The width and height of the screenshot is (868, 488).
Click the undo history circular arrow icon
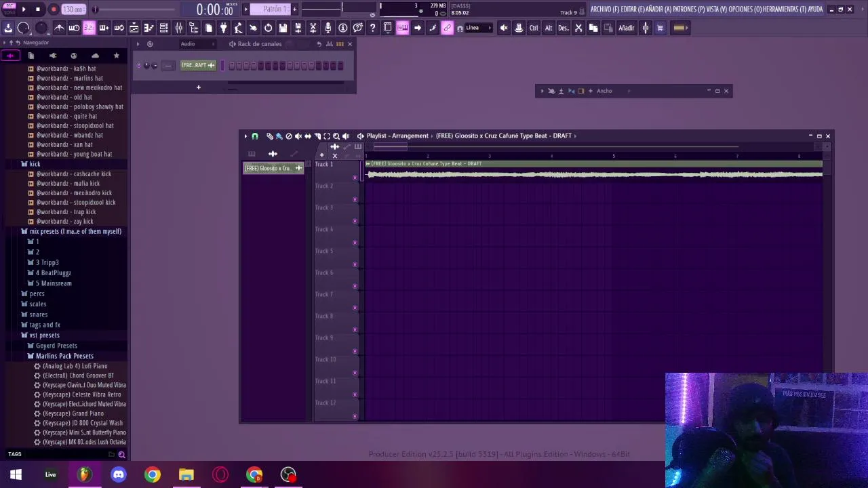pyautogui.click(x=268, y=28)
